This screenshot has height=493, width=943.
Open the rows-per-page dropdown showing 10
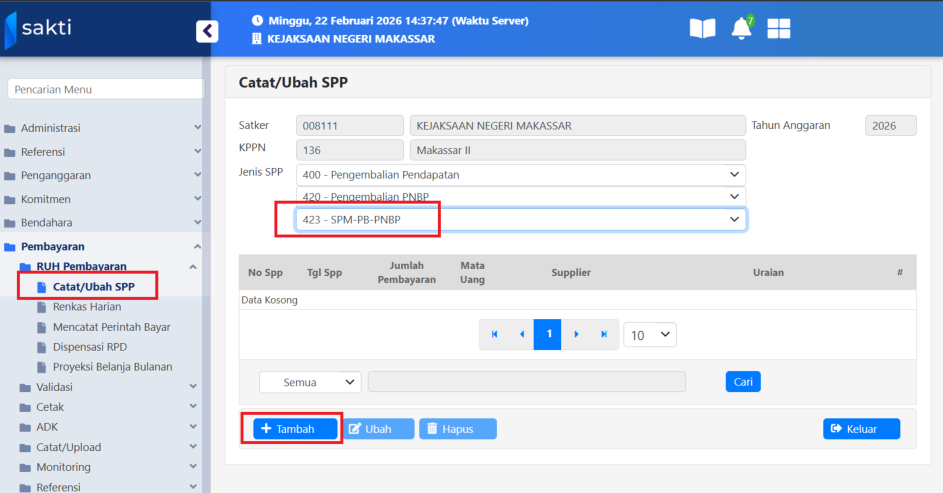click(649, 335)
